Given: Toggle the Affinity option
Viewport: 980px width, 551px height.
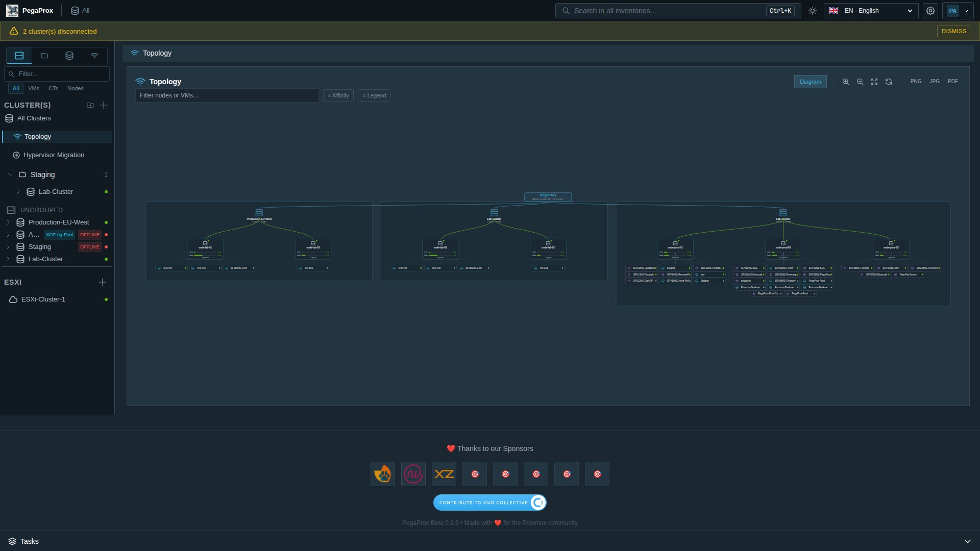Looking at the screenshot, I should (338, 95).
